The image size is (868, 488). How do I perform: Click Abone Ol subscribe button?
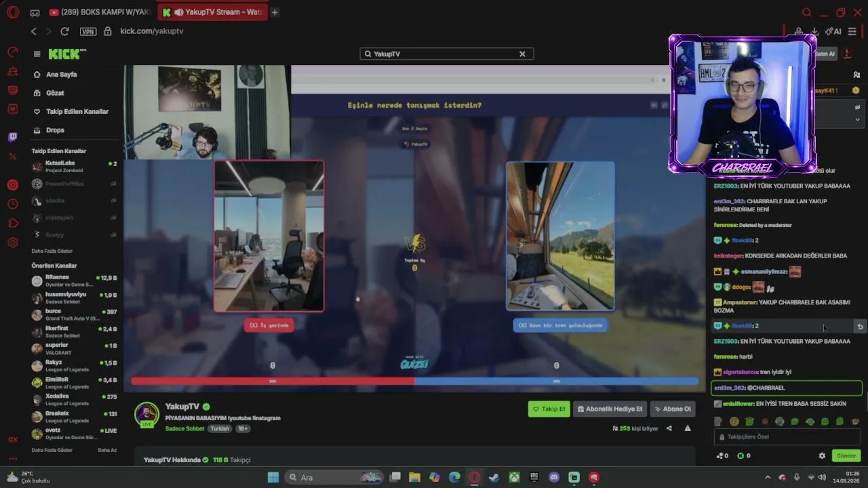673,409
